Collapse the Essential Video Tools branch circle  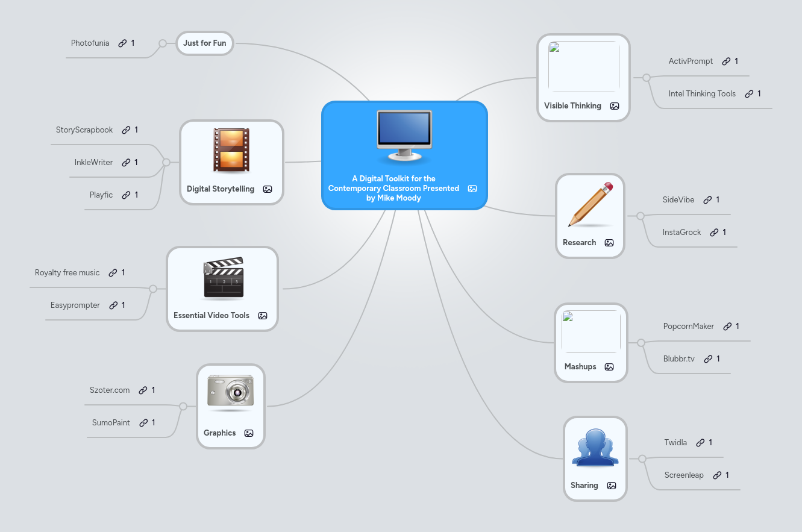point(153,289)
